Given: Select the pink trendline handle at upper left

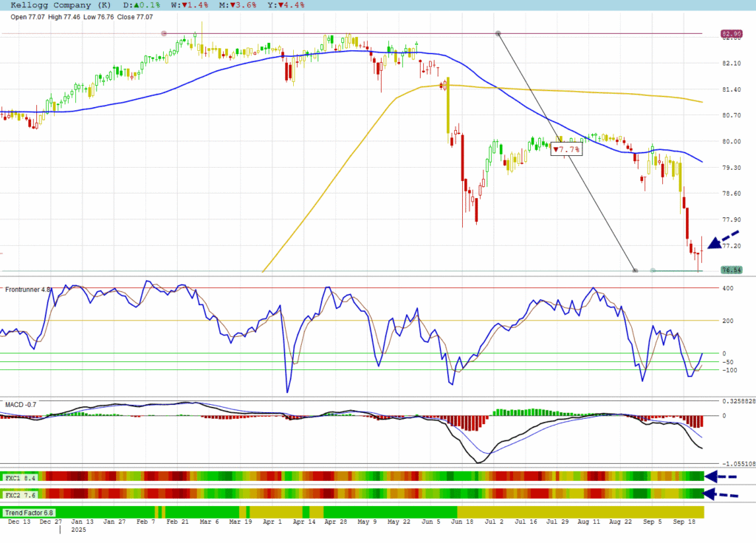Looking at the screenshot, I should tap(164, 33).
